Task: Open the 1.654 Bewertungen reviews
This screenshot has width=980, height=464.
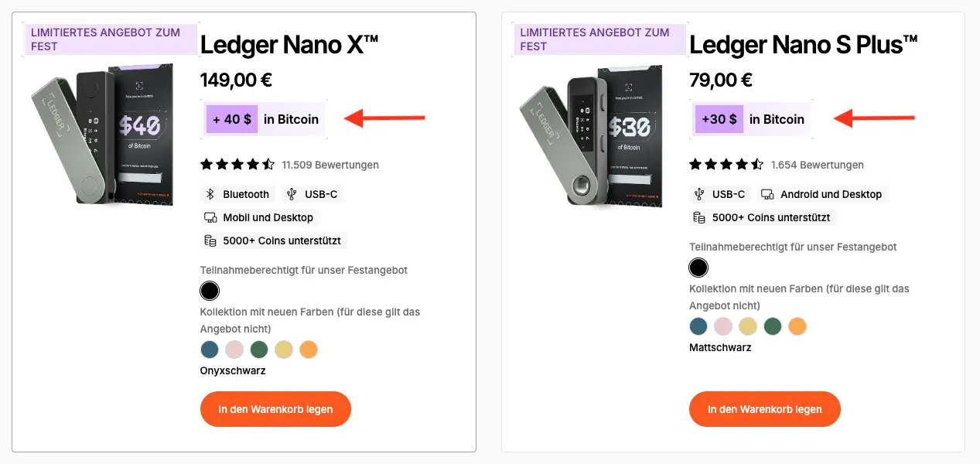Action: 818,165
